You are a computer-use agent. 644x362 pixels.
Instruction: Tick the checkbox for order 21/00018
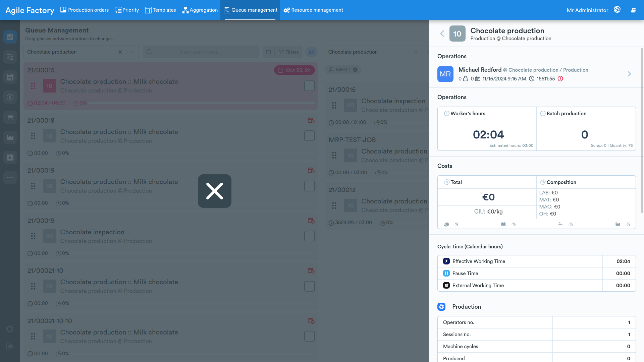click(x=309, y=136)
